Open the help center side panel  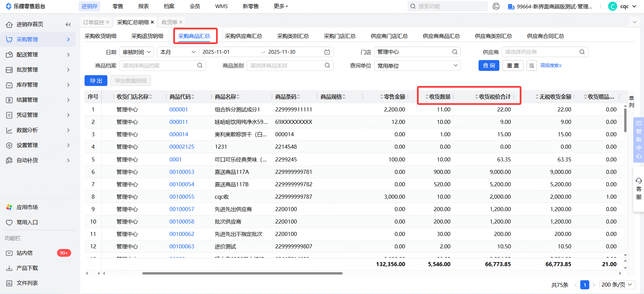pyautogui.click(x=638, y=140)
